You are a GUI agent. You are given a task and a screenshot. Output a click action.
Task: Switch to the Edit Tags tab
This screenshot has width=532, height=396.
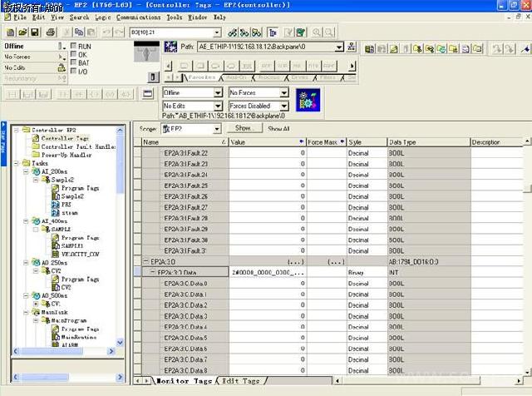tap(241, 381)
